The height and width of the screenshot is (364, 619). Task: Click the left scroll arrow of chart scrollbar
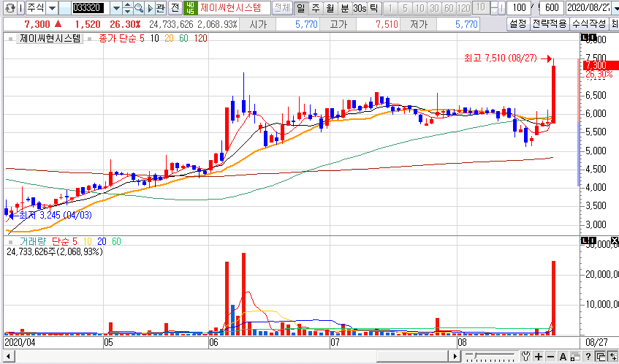click(x=8, y=356)
